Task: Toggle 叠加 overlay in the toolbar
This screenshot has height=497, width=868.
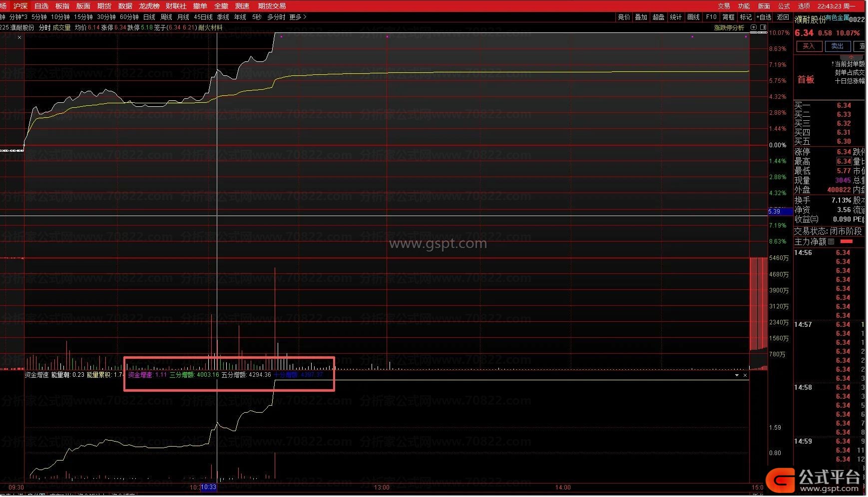Action: pyautogui.click(x=641, y=17)
